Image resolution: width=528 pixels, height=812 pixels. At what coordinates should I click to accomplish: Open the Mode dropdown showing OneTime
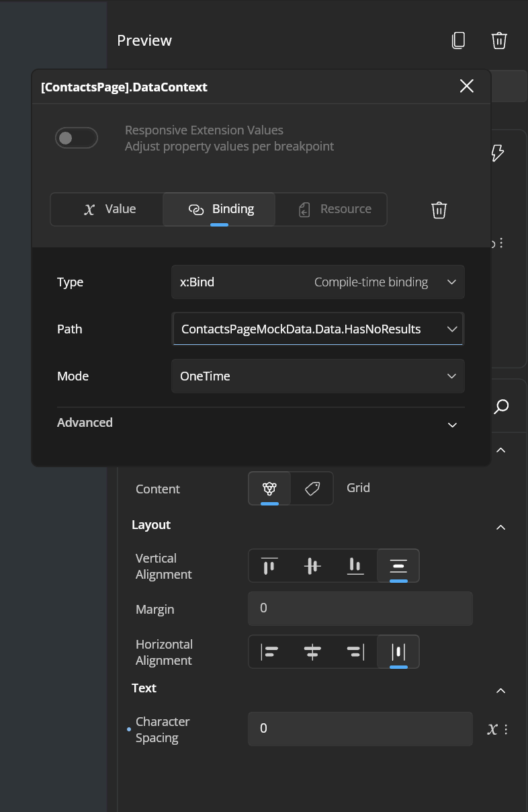point(318,376)
